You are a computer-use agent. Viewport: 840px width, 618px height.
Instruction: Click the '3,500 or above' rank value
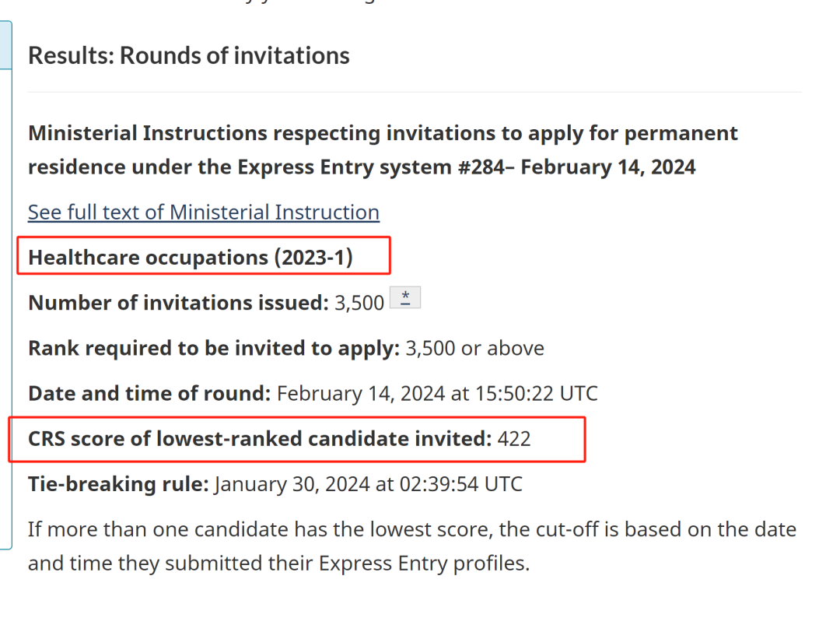(474, 348)
